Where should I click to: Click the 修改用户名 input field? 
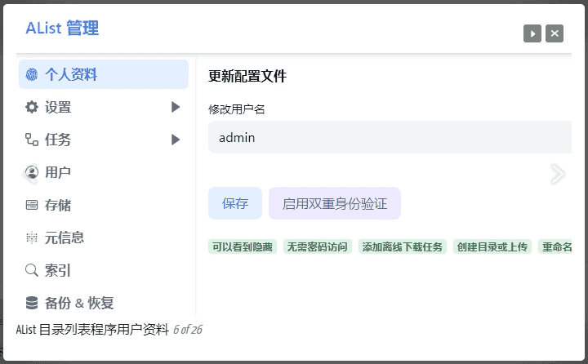390,138
